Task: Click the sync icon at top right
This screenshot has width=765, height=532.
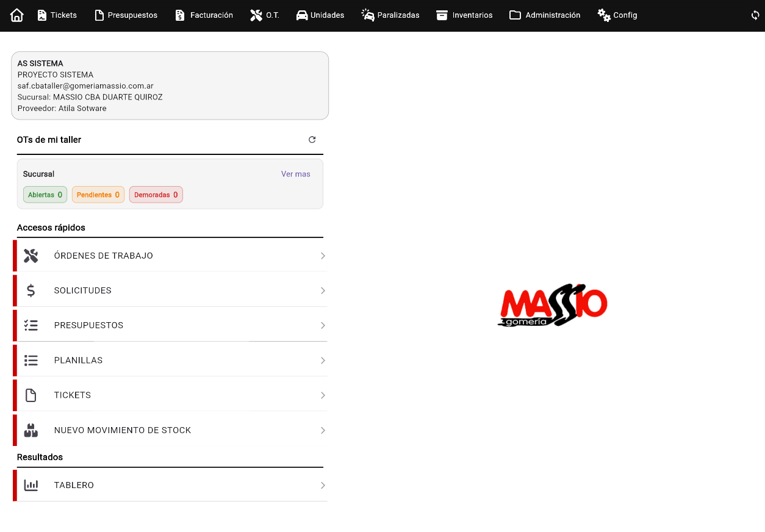Action: tap(755, 15)
